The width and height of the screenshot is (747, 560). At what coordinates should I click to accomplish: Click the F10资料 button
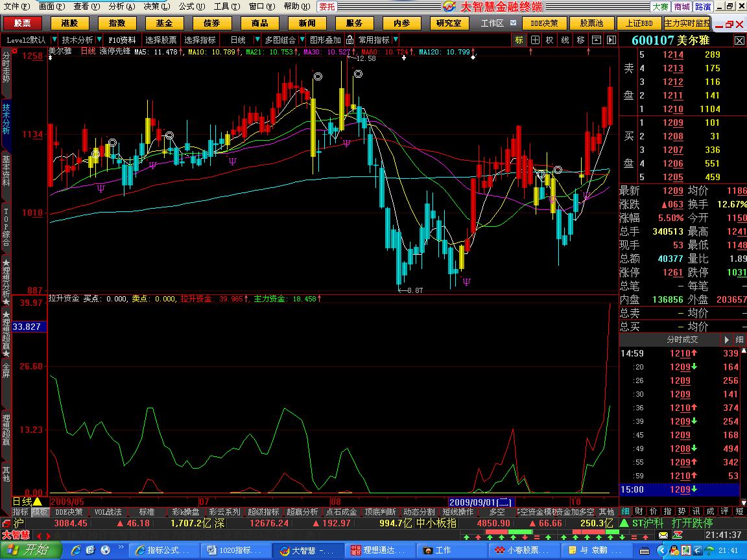tap(122, 40)
